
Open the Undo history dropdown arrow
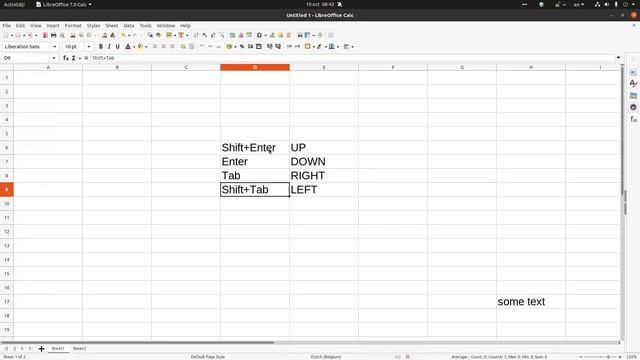[129, 36]
